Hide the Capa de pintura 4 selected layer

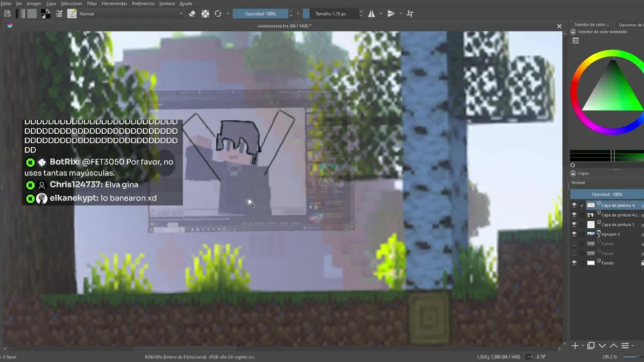coord(574,205)
